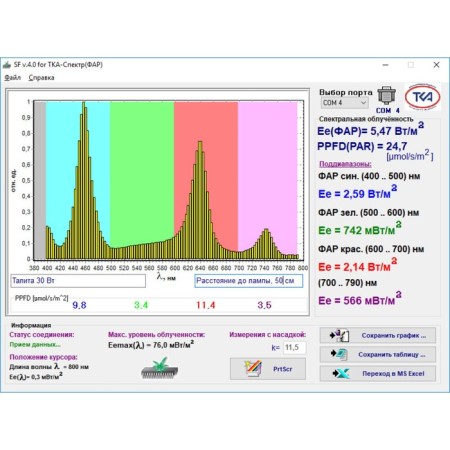The image size is (450, 450).
Task: Open the Файл menu
Action: [x=13, y=78]
